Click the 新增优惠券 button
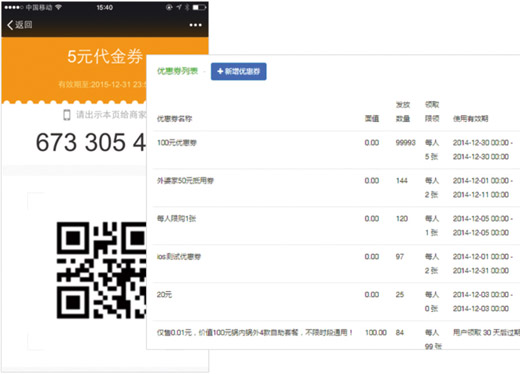The height and width of the screenshot is (374, 520). click(239, 71)
